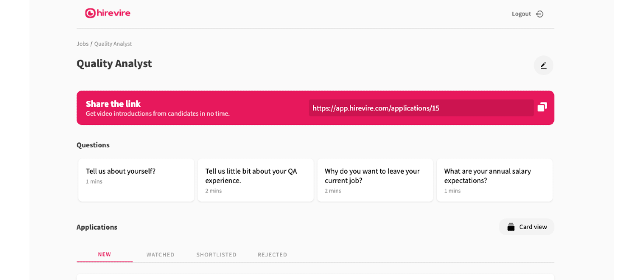The width and height of the screenshot is (644, 280).
Task: Select the 'Why do you want to leave' card
Action: pyautogui.click(x=375, y=180)
